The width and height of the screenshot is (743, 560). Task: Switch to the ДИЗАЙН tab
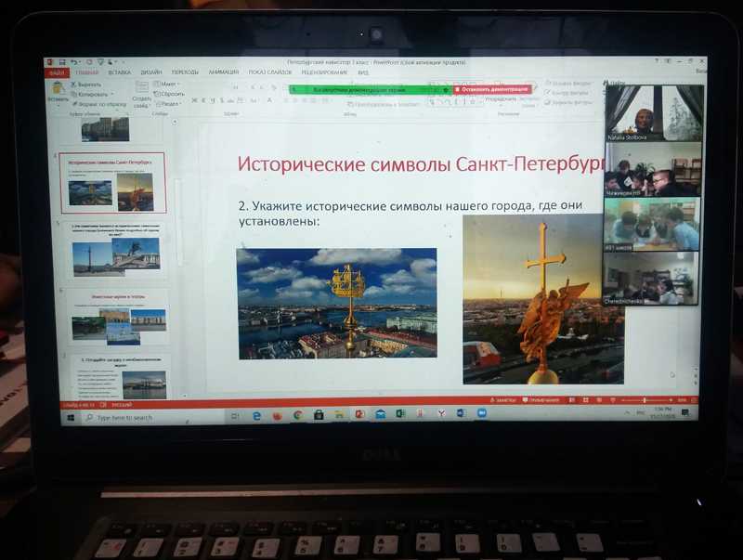[151, 72]
